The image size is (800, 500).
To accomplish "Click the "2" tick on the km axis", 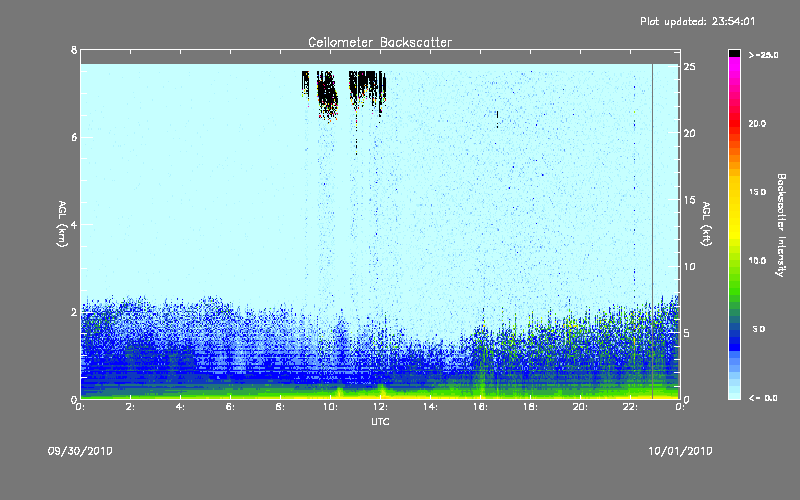I will pos(74,312).
